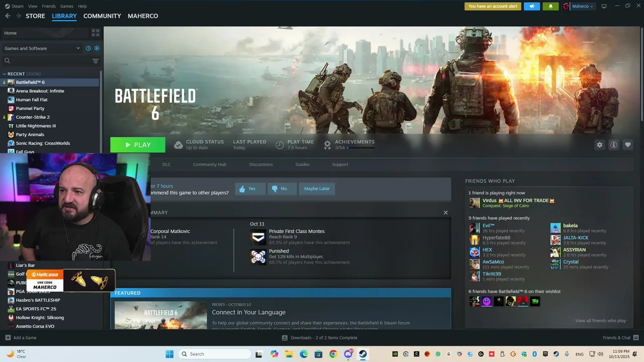Open the Games menu
This screenshot has height=362, width=644.
pyautogui.click(x=66, y=6)
